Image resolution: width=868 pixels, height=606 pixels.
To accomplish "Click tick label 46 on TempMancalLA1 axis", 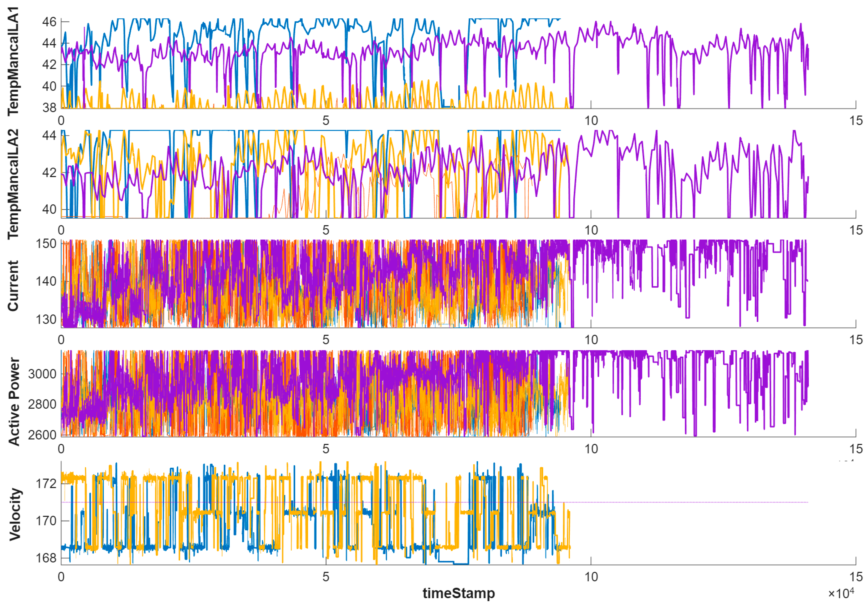I will (x=49, y=22).
